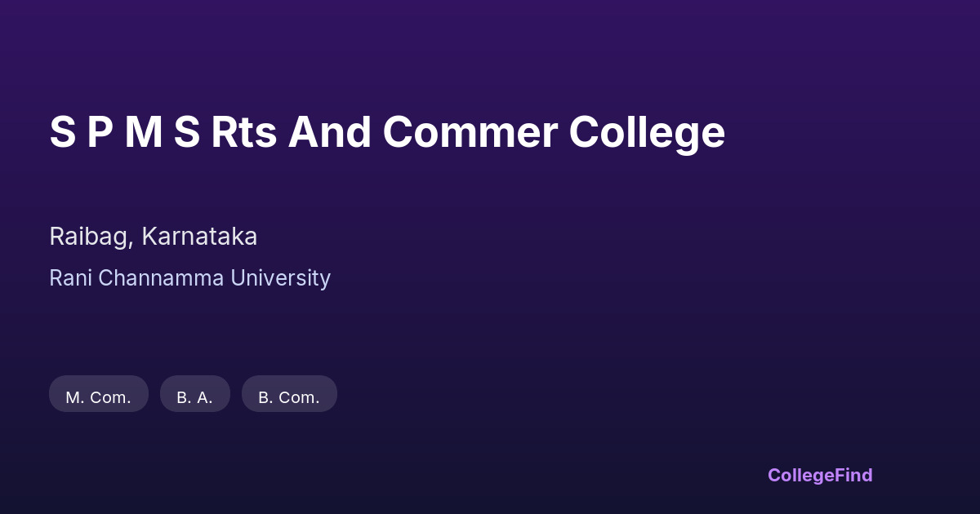
Task: Click the word And in the heading
Action: [x=330, y=132]
